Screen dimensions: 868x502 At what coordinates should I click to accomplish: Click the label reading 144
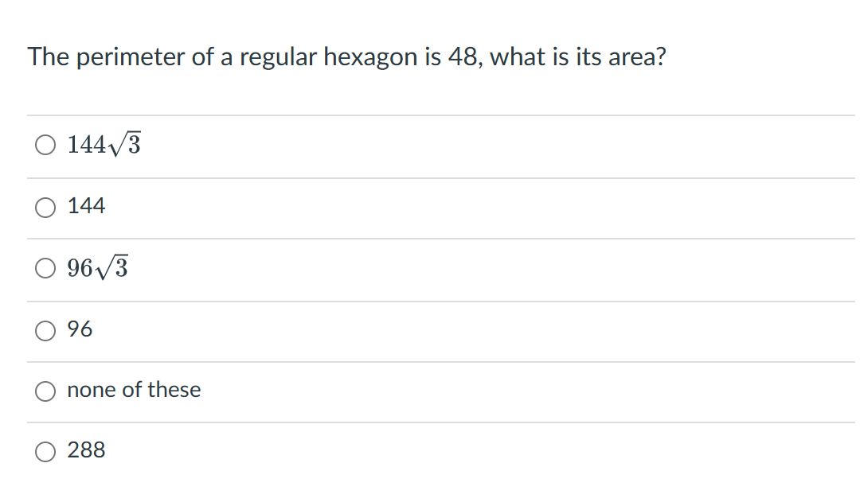(87, 206)
